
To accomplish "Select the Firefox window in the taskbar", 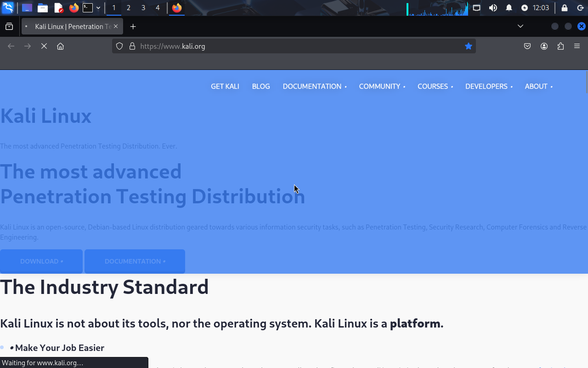I will 177,8.
